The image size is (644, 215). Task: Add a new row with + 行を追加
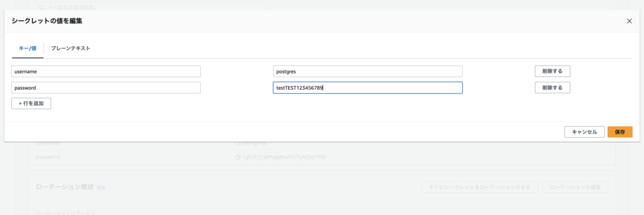[x=31, y=103]
